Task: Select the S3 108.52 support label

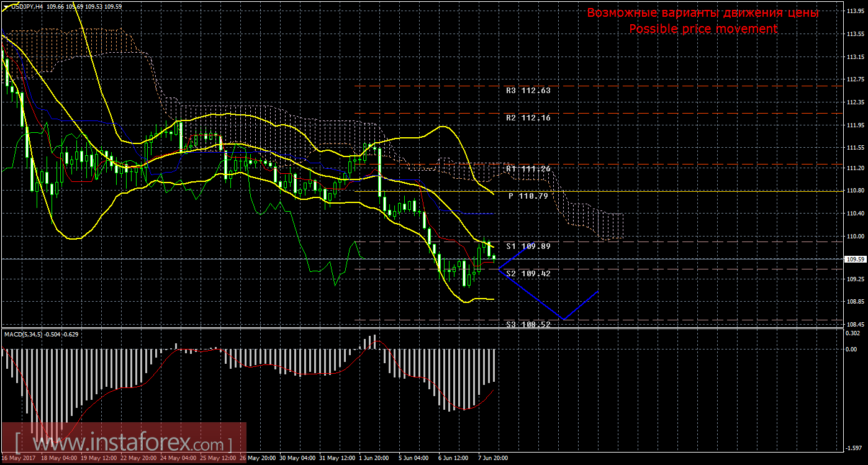Action: click(x=528, y=324)
